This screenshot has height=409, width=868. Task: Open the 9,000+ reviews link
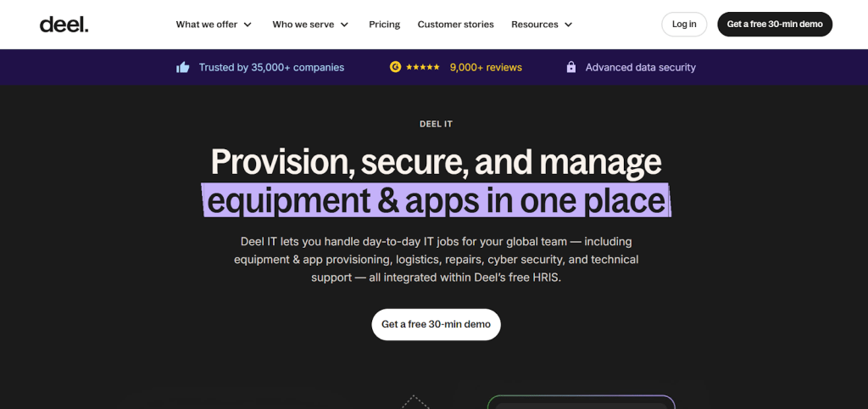486,67
